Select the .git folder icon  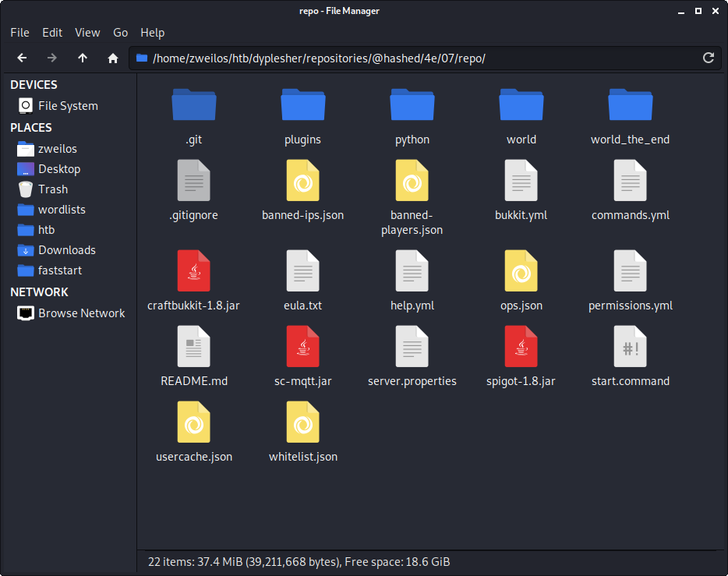tap(194, 104)
